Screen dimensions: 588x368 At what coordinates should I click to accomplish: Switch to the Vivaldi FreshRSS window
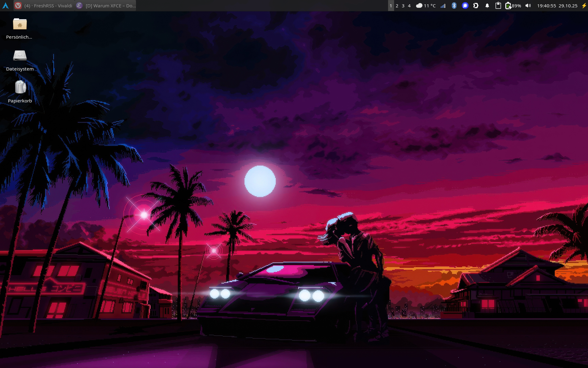click(x=44, y=5)
